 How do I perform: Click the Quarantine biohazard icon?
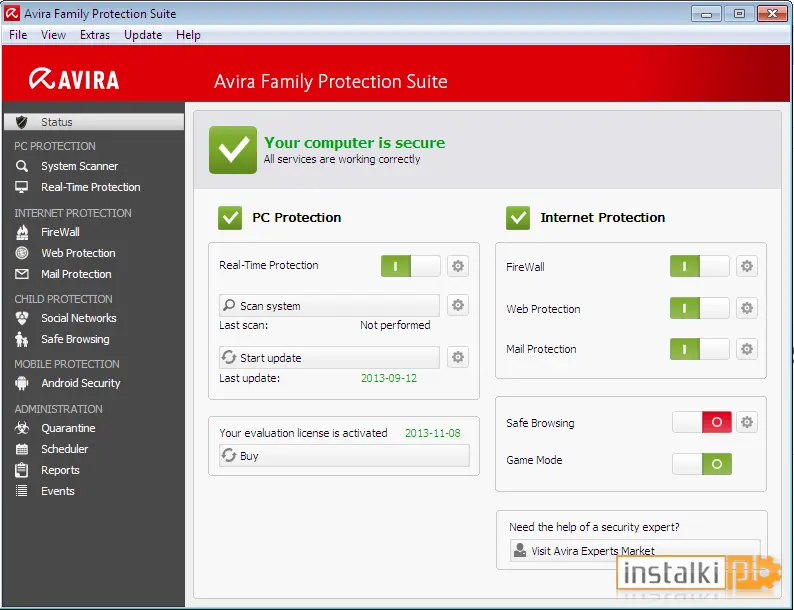[x=22, y=428]
